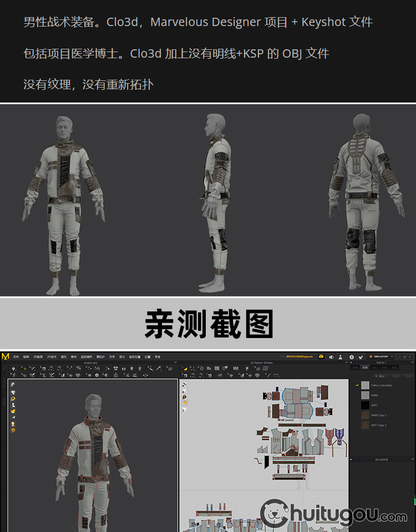
Task: Open the user account icon
Action: [340, 357]
